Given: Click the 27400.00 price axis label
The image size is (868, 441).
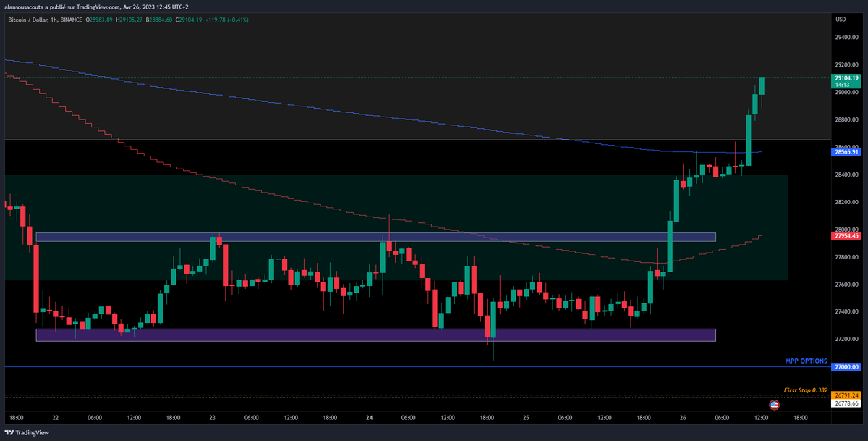Looking at the screenshot, I should [846, 311].
